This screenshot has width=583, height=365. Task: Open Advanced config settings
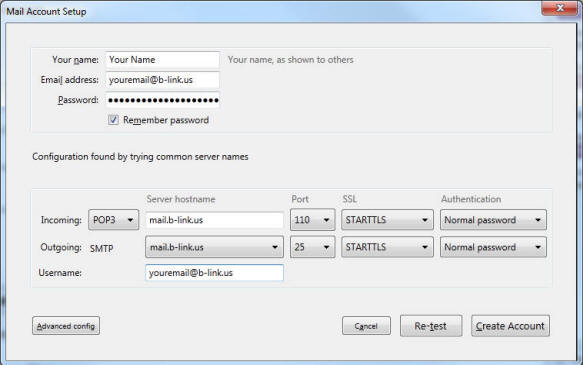66,326
